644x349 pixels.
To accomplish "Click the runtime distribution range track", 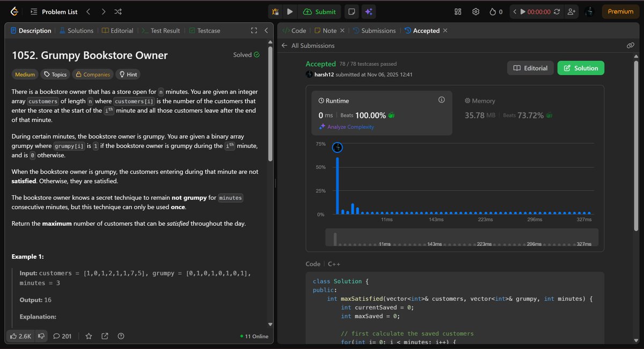I will [462, 238].
